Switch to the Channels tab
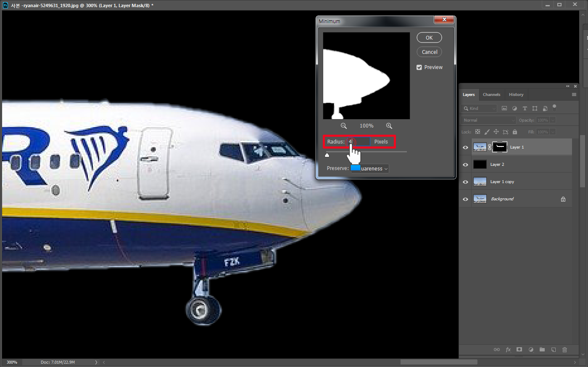 pyautogui.click(x=491, y=95)
